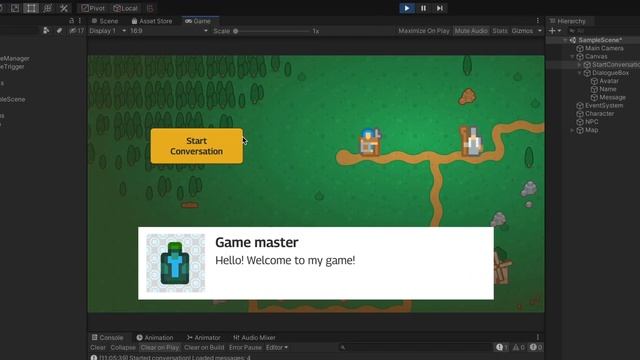The image size is (640, 360).
Task: Select the Name object
Action: [x=608, y=89]
